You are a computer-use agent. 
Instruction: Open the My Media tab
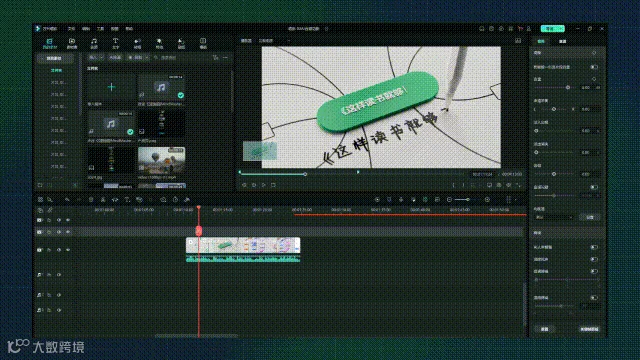tap(49, 43)
